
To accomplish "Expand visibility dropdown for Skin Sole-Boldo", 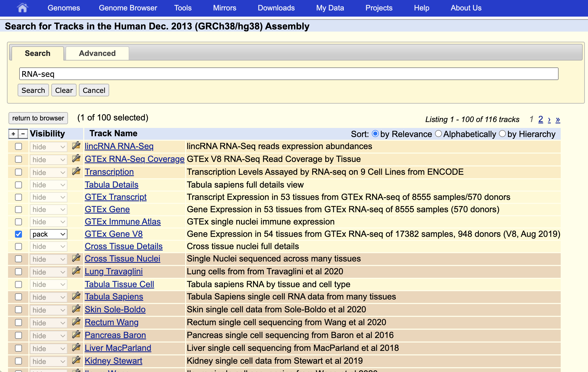I will (x=48, y=310).
